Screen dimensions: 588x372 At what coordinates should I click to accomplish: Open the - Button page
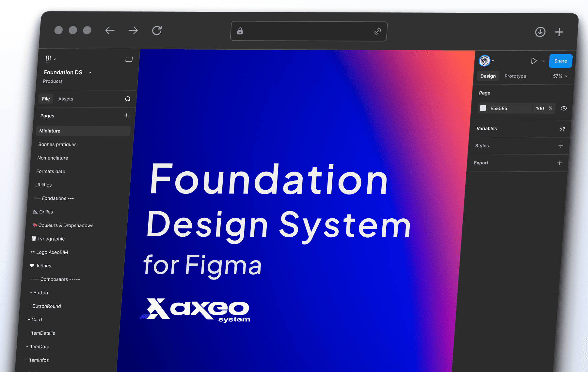tap(39, 293)
